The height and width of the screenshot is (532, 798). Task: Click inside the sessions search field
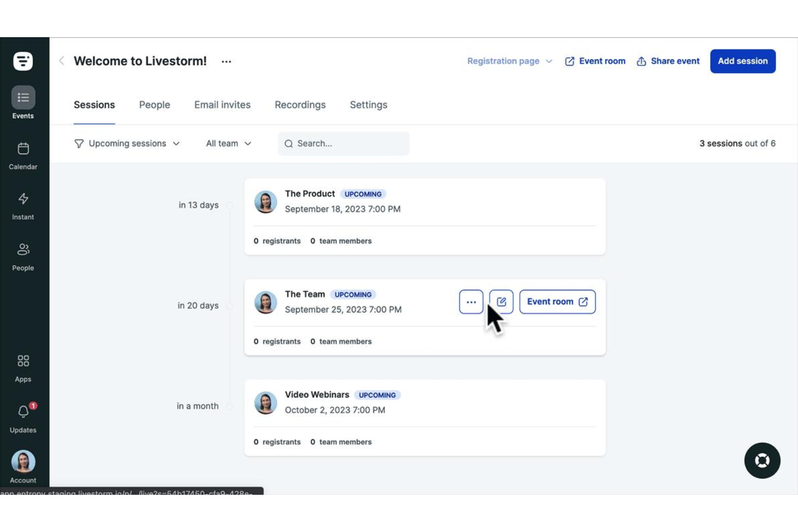343,143
